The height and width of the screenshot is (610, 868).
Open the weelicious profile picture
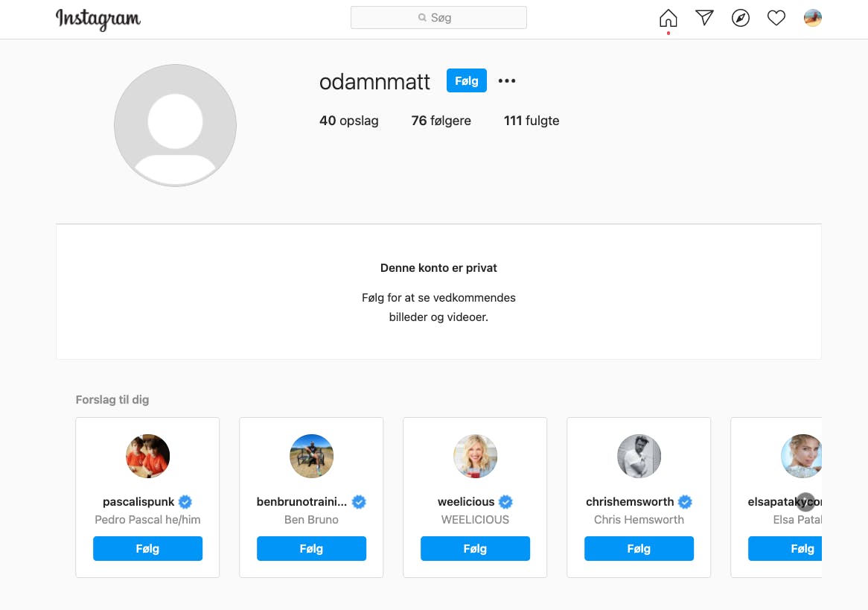click(475, 456)
